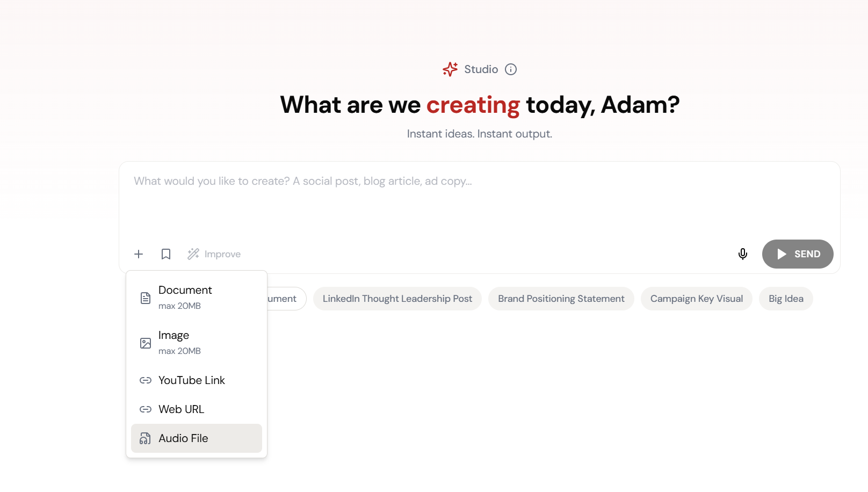The height and width of the screenshot is (492, 868).
Task: Click the Image picture icon in menu
Action: click(x=146, y=343)
